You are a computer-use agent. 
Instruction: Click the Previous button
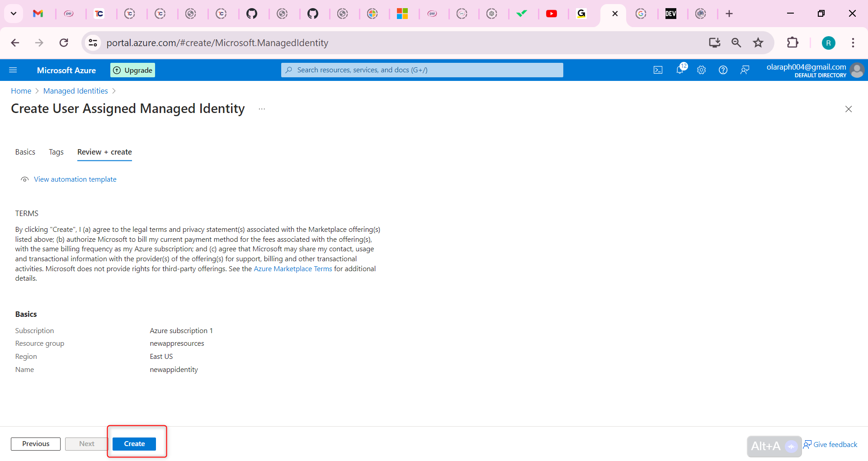(x=36, y=444)
